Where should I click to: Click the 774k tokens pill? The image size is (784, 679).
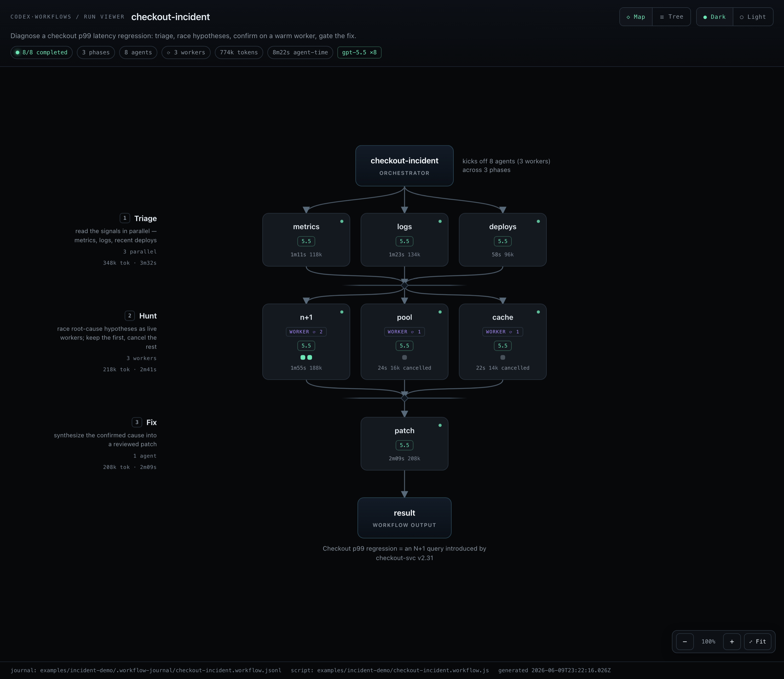coord(239,52)
